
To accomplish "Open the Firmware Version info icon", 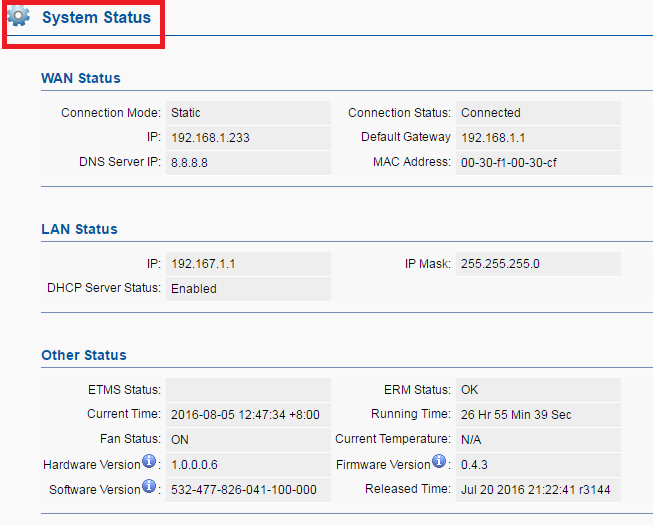I will coord(439,461).
